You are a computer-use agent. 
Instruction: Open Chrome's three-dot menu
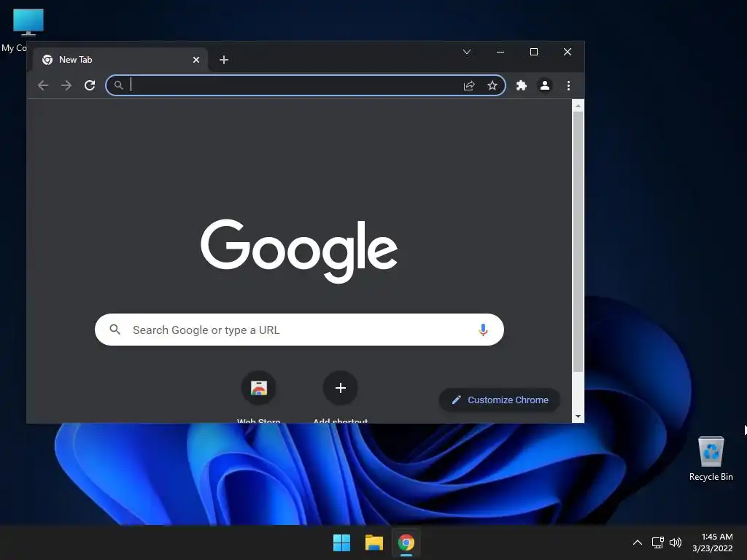568,85
